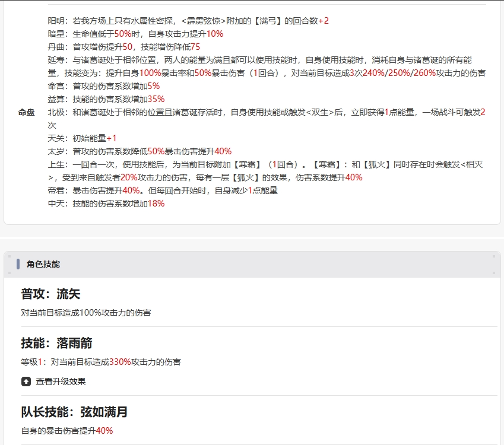Click the blue bar marker beside 角色技能
The width and height of the screenshot is (504, 445).
(x=18, y=264)
